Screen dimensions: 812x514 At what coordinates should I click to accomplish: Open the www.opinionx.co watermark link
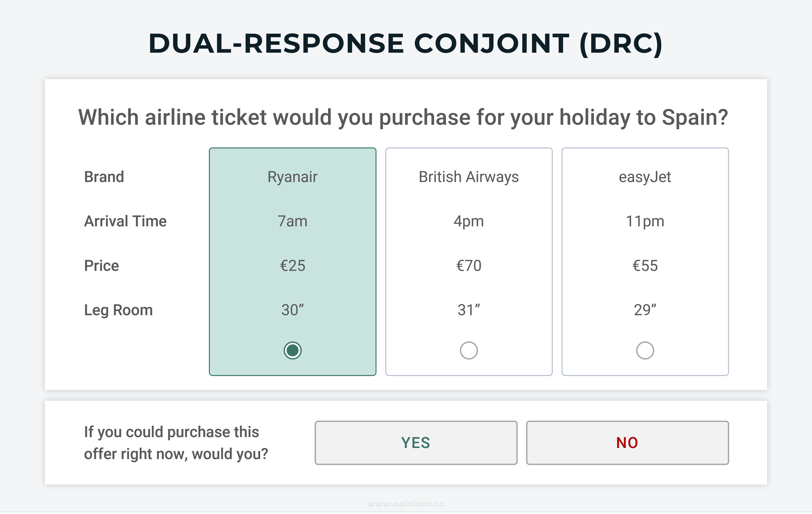[x=406, y=504]
